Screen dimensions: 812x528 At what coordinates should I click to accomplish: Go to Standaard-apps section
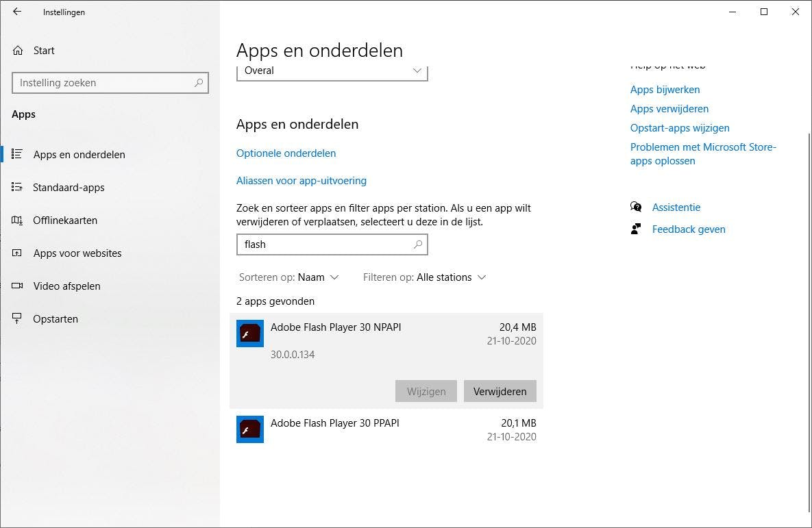pos(110,187)
